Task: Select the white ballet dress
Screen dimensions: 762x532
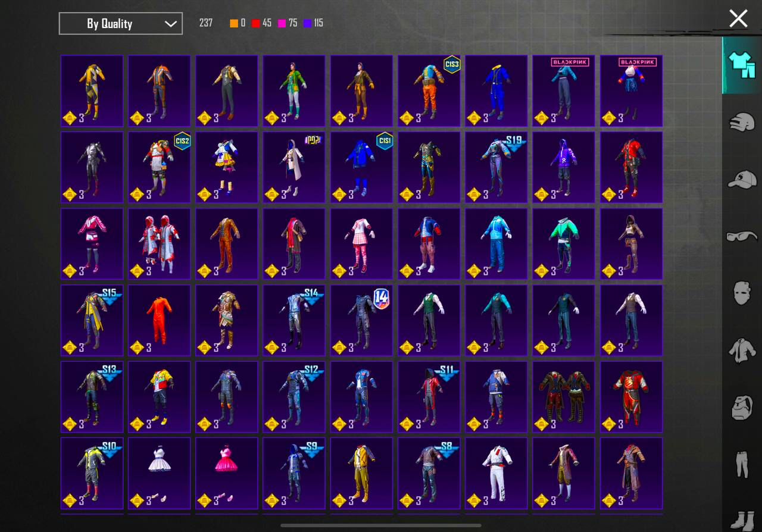Action: tap(160, 473)
